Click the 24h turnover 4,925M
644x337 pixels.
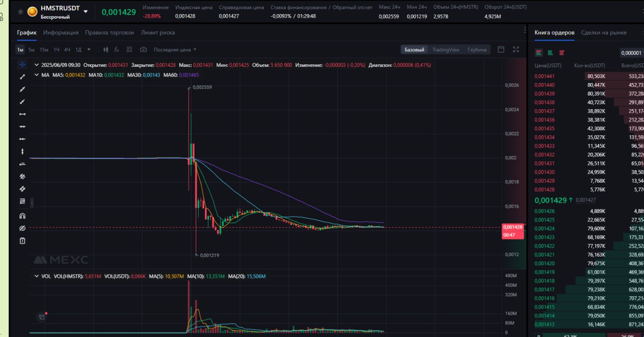494,16
